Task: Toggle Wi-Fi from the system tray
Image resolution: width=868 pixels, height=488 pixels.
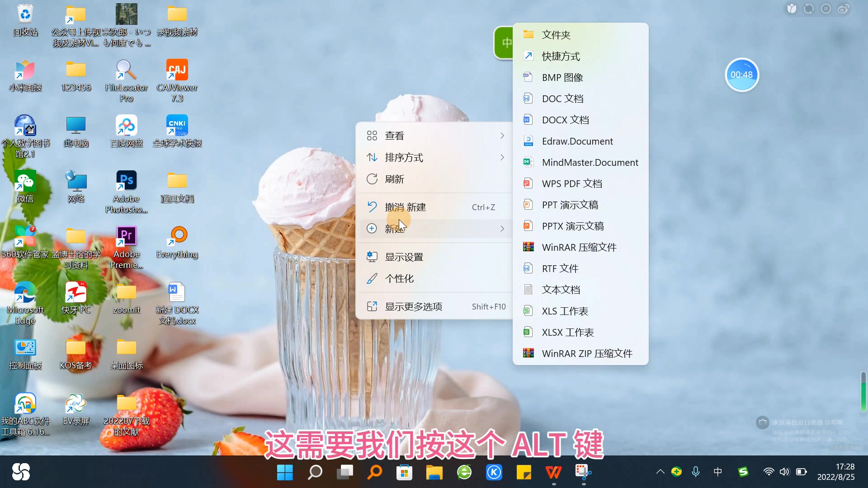Action: pos(769,472)
